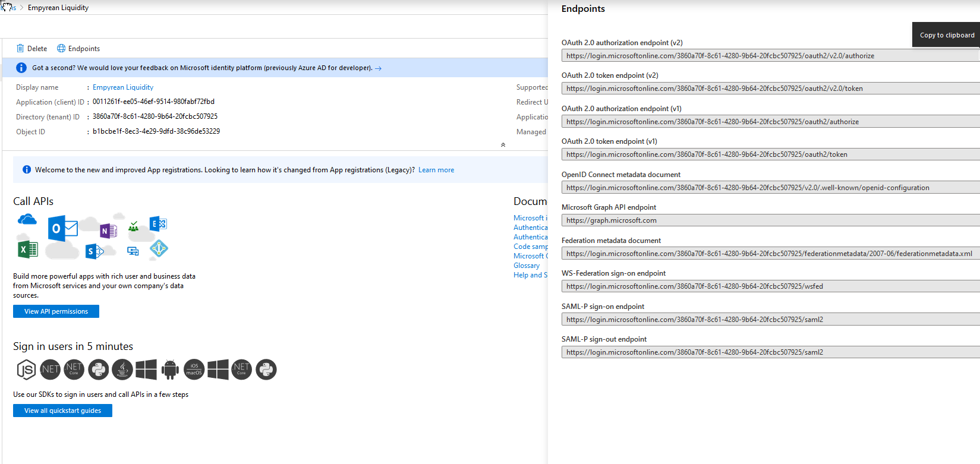
Task: Select the Outlook icon under Call APIs
Action: (x=62, y=228)
